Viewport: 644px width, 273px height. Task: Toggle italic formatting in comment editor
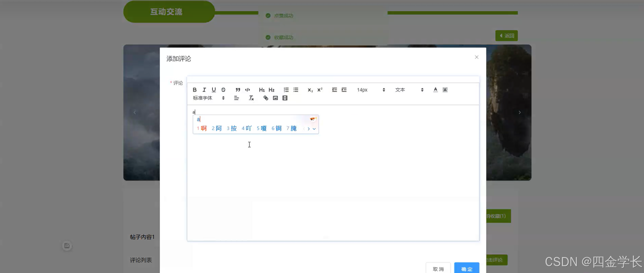(x=204, y=90)
